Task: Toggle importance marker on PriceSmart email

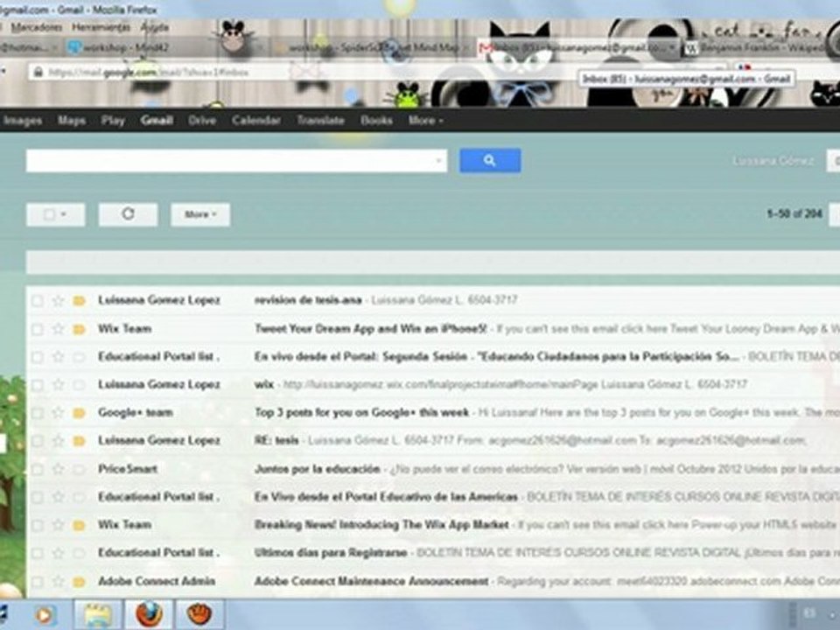Action: tap(80, 469)
